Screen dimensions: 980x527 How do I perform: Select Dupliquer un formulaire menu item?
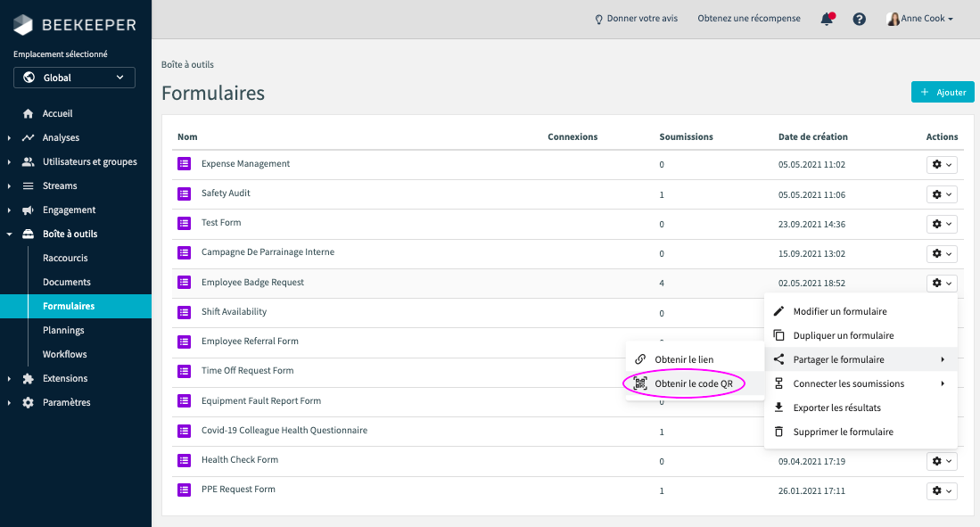tap(843, 335)
